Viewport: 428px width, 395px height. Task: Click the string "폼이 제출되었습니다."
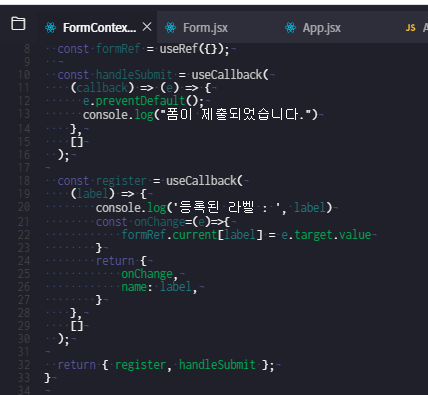click(236, 115)
